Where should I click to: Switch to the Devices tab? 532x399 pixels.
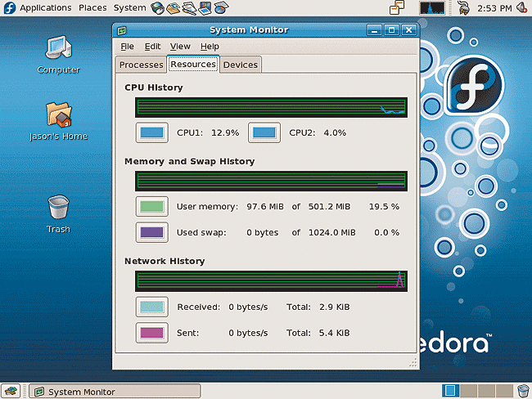[240, 65]
